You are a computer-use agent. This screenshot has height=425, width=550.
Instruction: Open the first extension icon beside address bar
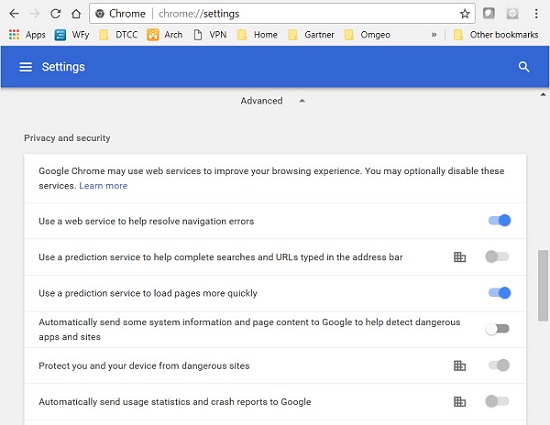tap(489, 13)
